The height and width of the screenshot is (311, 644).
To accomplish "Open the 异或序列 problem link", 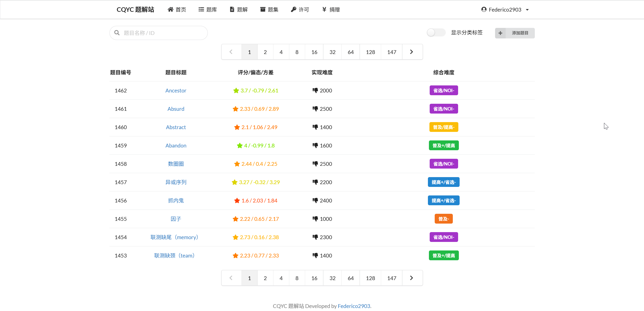I will click(176, 182).
